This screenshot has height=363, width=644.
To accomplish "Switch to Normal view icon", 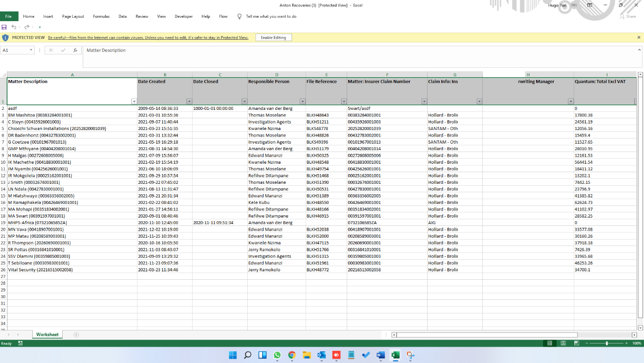I will 550,343.
